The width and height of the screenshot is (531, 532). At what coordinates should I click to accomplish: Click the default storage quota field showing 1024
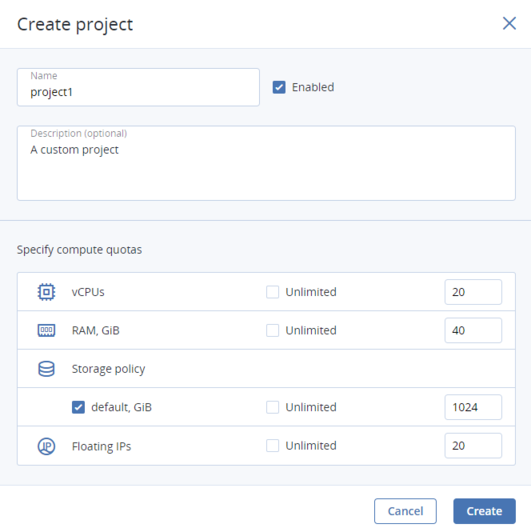click(473, 407)
